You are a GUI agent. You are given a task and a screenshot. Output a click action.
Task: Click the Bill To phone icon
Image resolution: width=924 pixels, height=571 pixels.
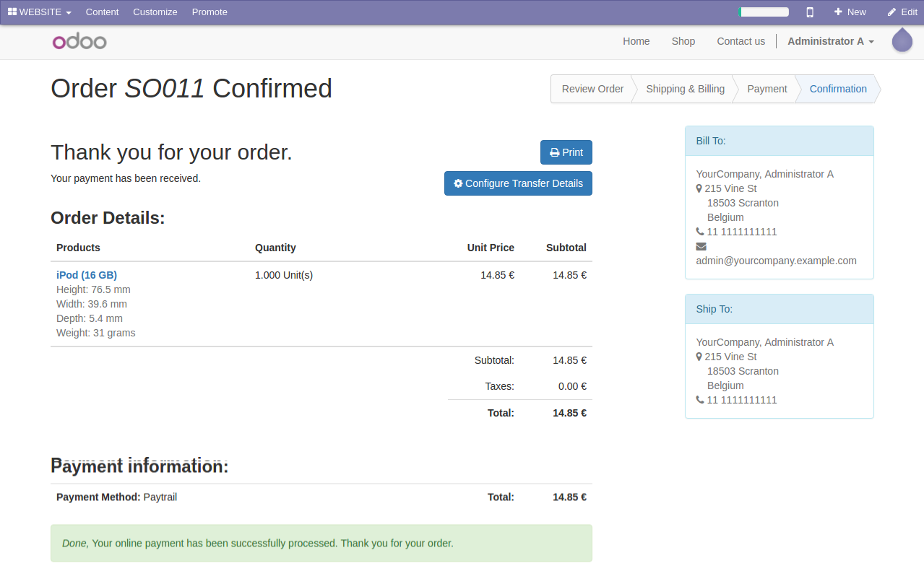point(700,232)
